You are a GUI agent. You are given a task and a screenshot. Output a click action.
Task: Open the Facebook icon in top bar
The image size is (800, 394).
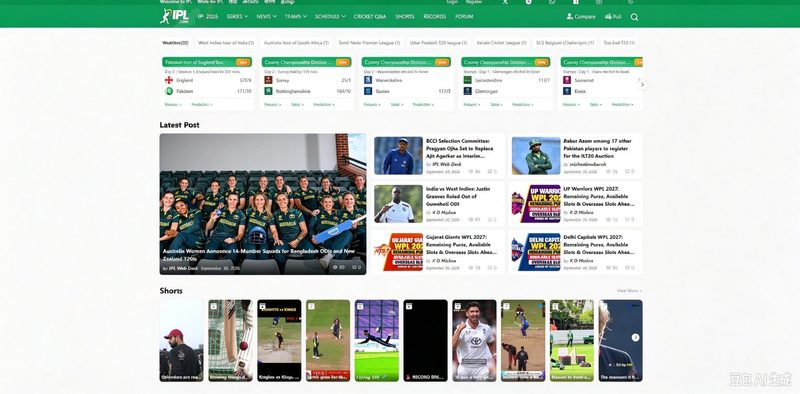576,2
